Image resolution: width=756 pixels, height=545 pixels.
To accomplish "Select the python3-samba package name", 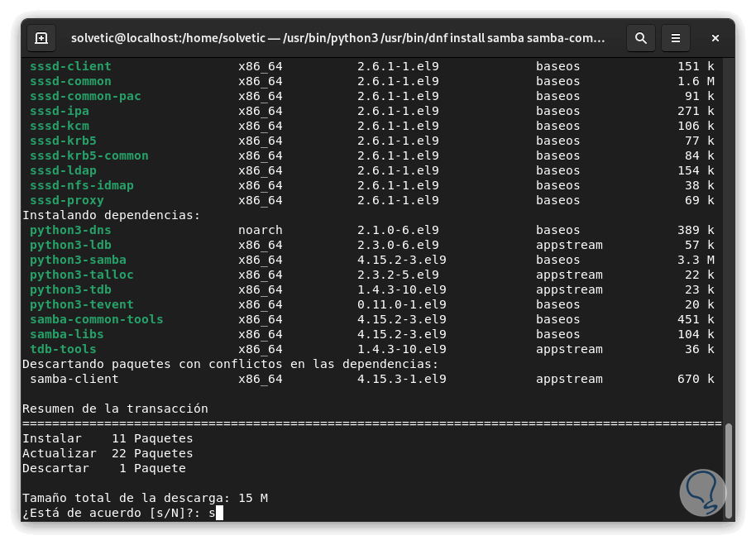I will coord(78,260).
